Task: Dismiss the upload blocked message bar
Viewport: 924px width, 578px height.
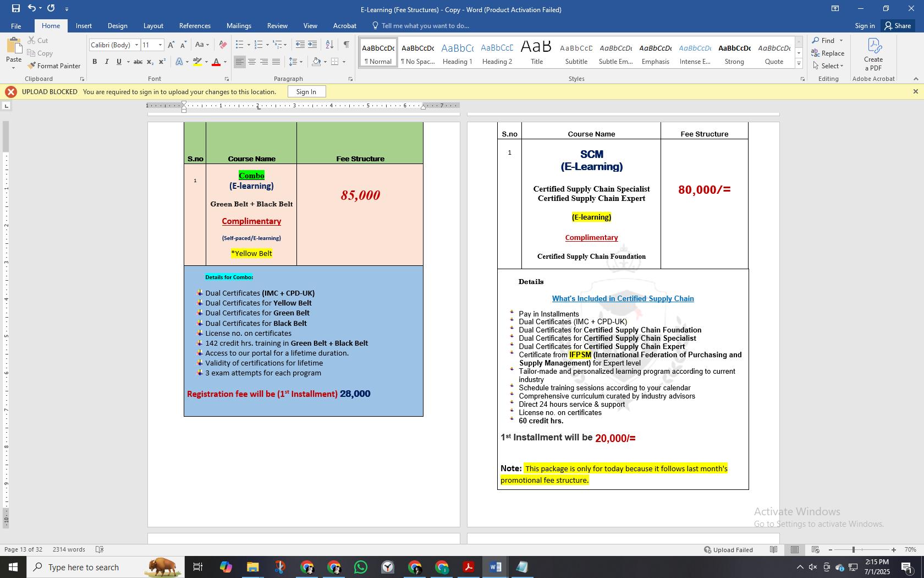Action: click(x=916, y=91)
